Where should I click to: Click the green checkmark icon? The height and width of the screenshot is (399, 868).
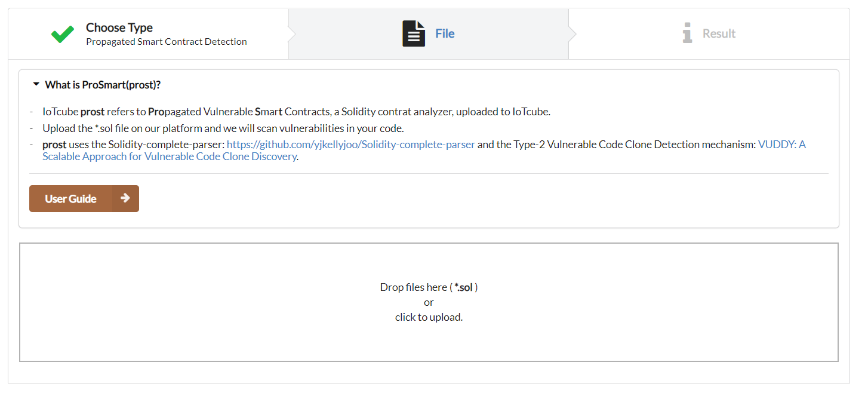pos(63,34)
